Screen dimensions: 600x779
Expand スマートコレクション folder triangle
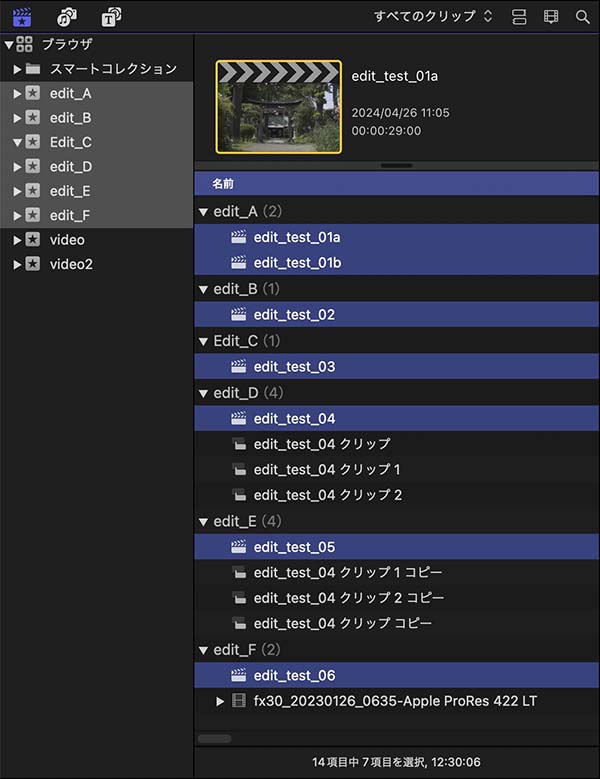[x=17, y=69]
